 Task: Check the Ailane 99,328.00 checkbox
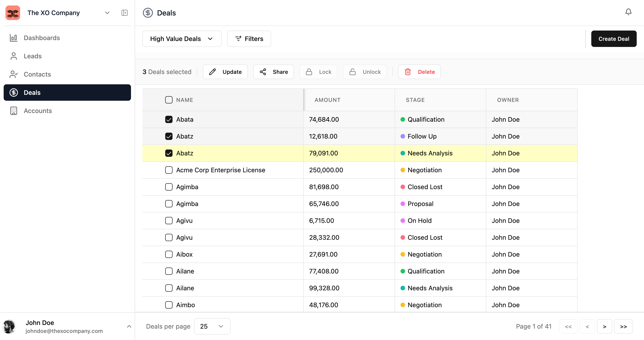pos(169,288)
